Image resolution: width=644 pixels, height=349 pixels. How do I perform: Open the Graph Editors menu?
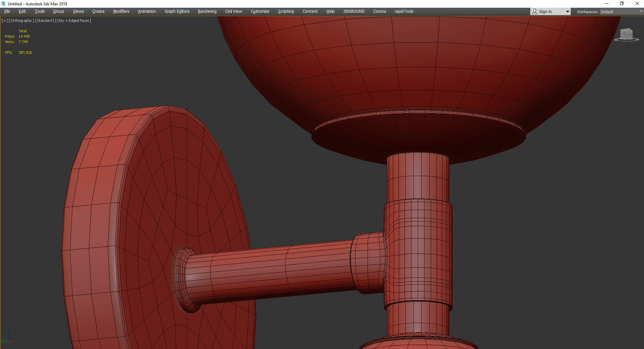(x=177, y=11)
